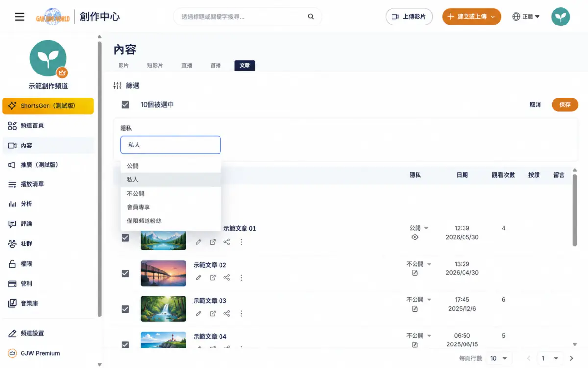Screen dimensions: 588x368
Task: Open page number dropdown
Action: (549, 358)
